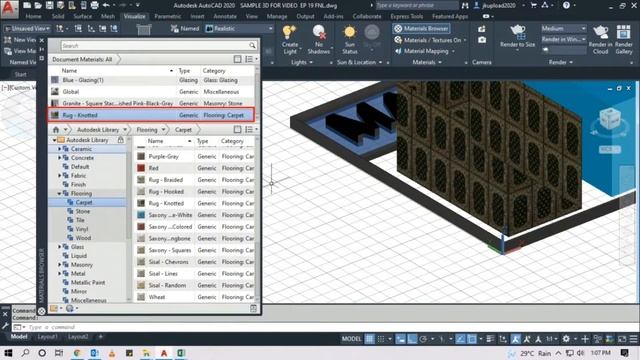This screenshot has height=360, width=640.
Task: Toggle grid display in status bar
Action: pos(369,339)
